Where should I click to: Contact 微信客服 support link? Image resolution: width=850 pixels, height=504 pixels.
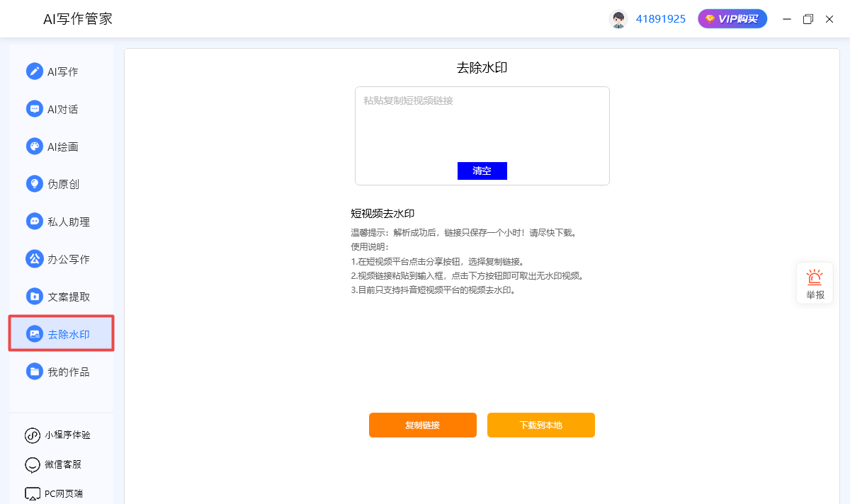[53, 464]
